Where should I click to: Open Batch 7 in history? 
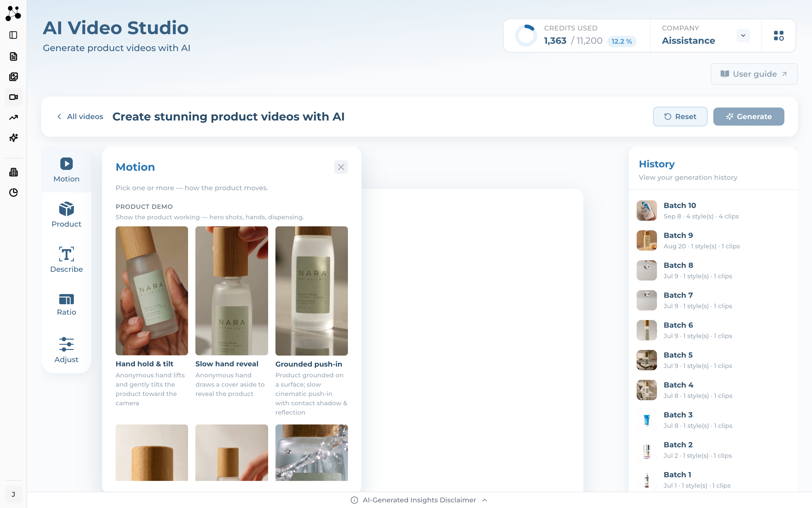pyautogui.click(x=713, y=300)
